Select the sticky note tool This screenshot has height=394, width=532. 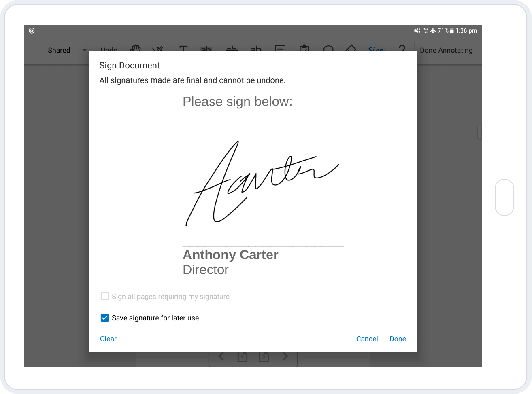280,49
